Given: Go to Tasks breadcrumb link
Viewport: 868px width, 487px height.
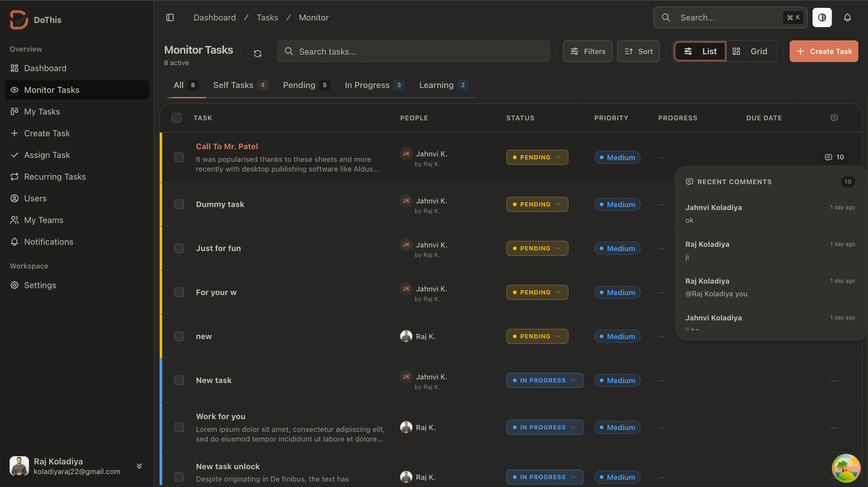Looking at the screenshot, I should [267, 17].
